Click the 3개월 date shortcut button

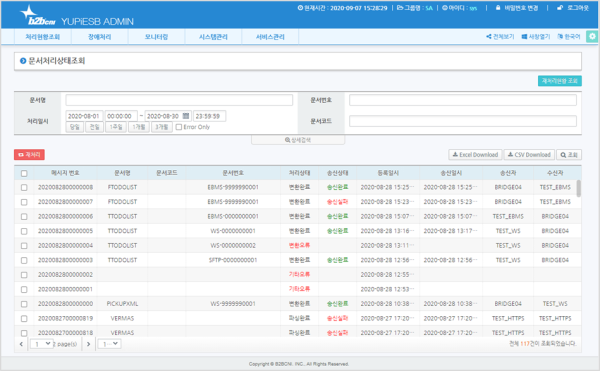[161, 127]
